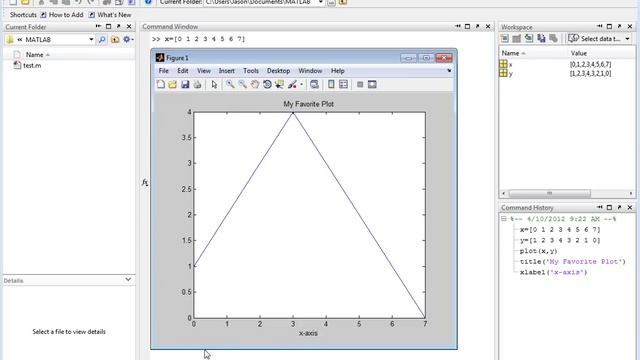
Task: Insert Colorbar using figure toolbar icon
Action: pyautogui.click(x=331, y=84)
